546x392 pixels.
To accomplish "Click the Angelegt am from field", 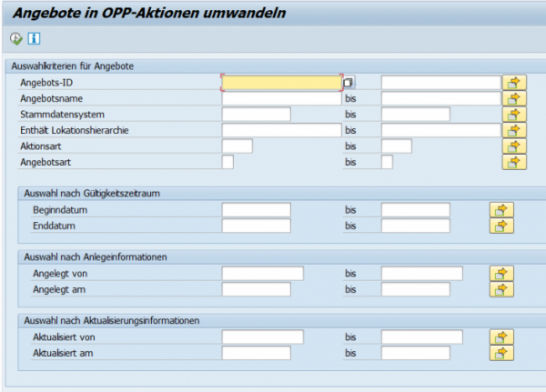I will pyautogui.click(x=257, y=289).
